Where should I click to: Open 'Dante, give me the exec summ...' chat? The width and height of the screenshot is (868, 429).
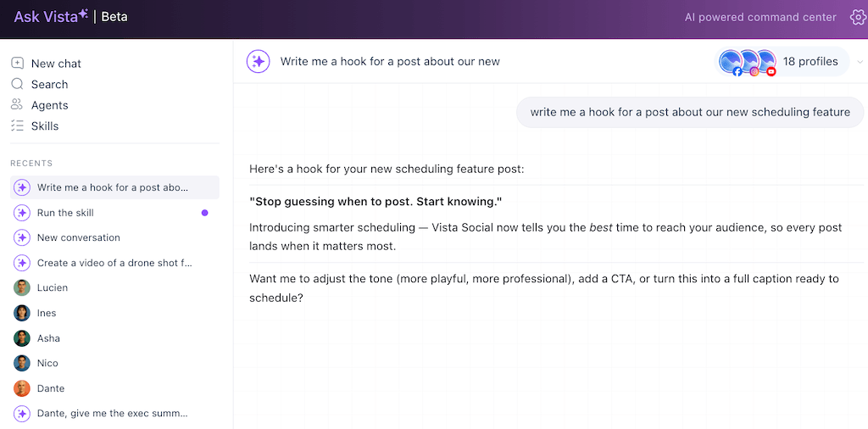coord(114,414)
